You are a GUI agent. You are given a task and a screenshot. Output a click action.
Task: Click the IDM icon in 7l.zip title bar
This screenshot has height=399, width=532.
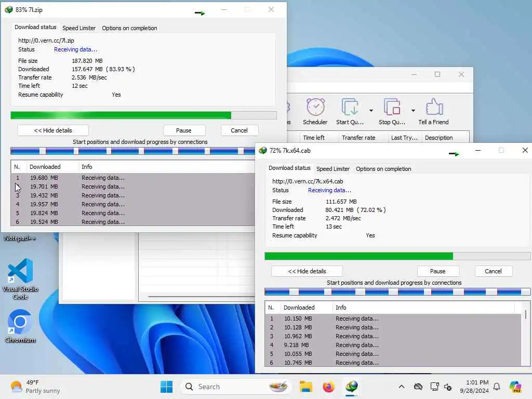point(9,9)
